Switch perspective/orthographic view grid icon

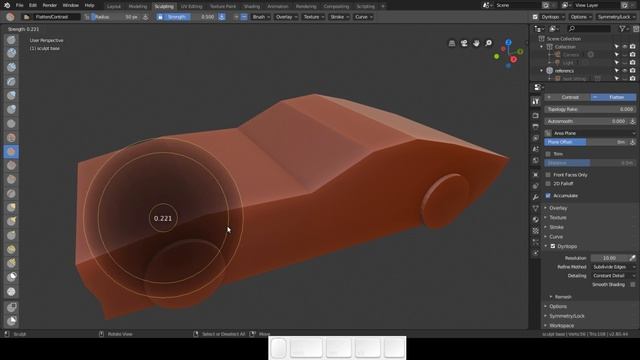pos(452,43)
